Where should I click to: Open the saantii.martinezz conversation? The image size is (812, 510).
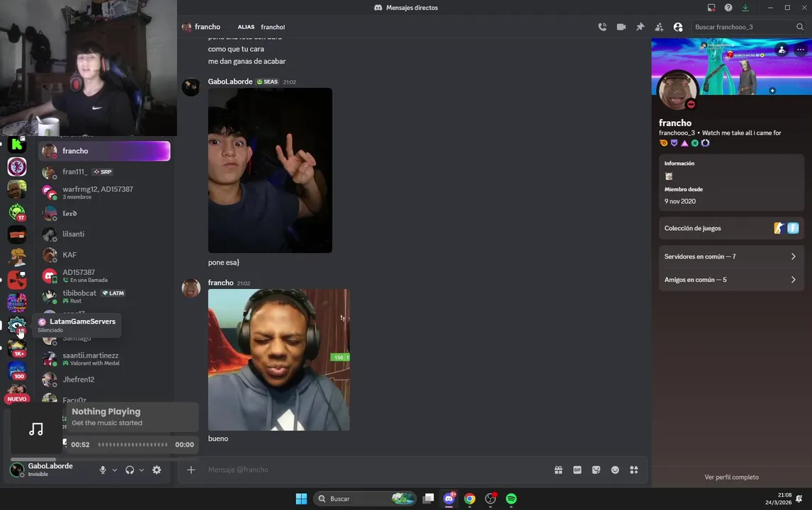coord(104,358)
